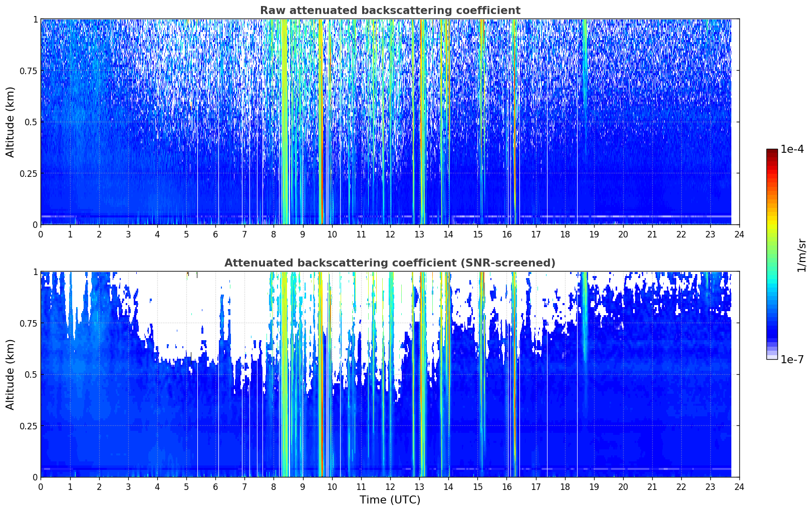Click altitude tick "0.25" on the SNR-screened plot
Image resolution: width=812 pixels, height=511 pixels.
tap(29, 426)
